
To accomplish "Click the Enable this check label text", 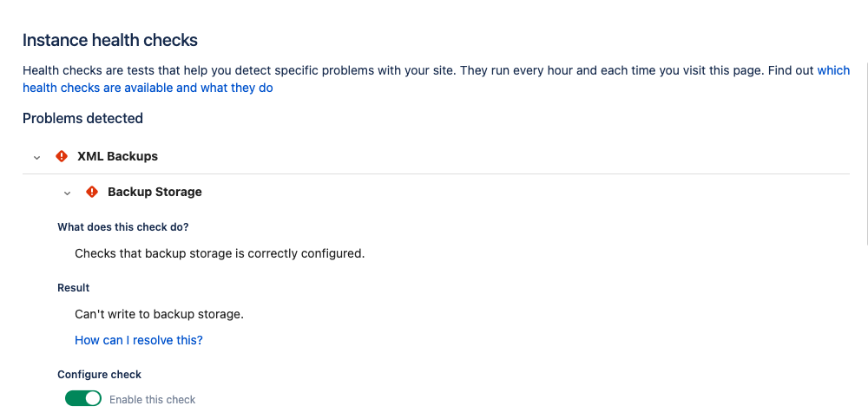I will pyautogui.click(x=153, y=400).
